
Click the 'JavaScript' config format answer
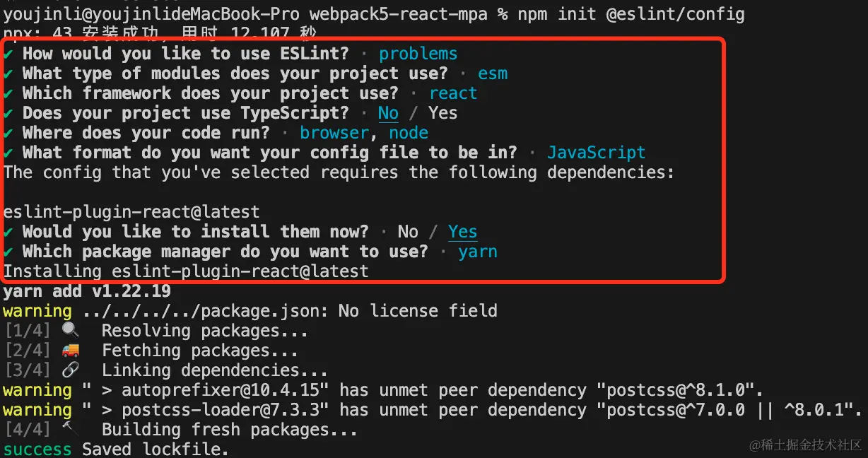point(597,153)
